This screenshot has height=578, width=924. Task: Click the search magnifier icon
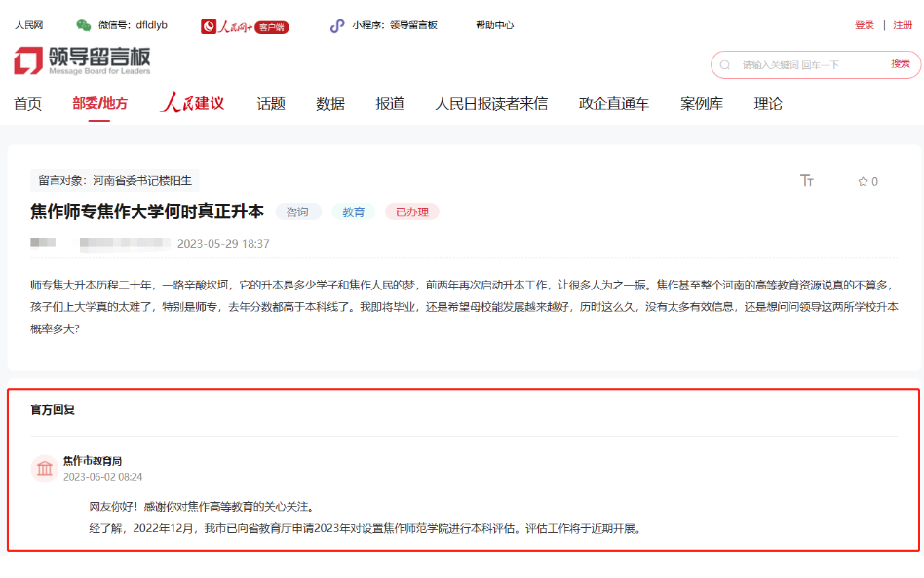[x=725, y=65]
